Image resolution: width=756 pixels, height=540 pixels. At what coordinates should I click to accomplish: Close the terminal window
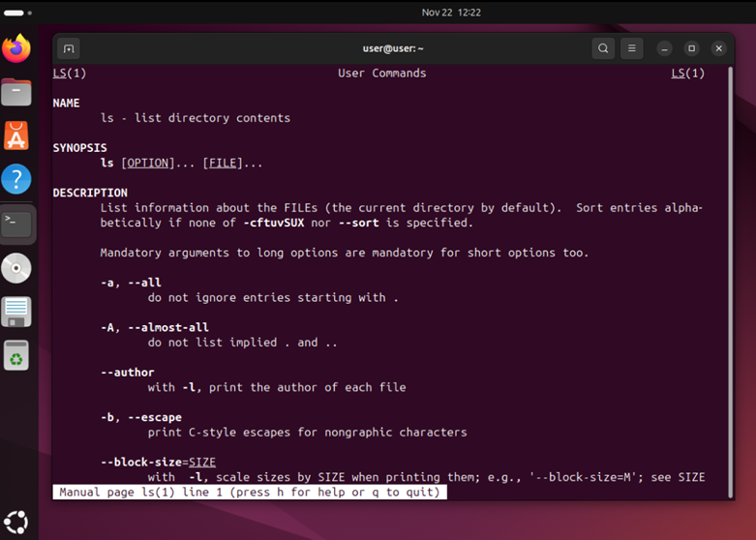coord(718,48)
